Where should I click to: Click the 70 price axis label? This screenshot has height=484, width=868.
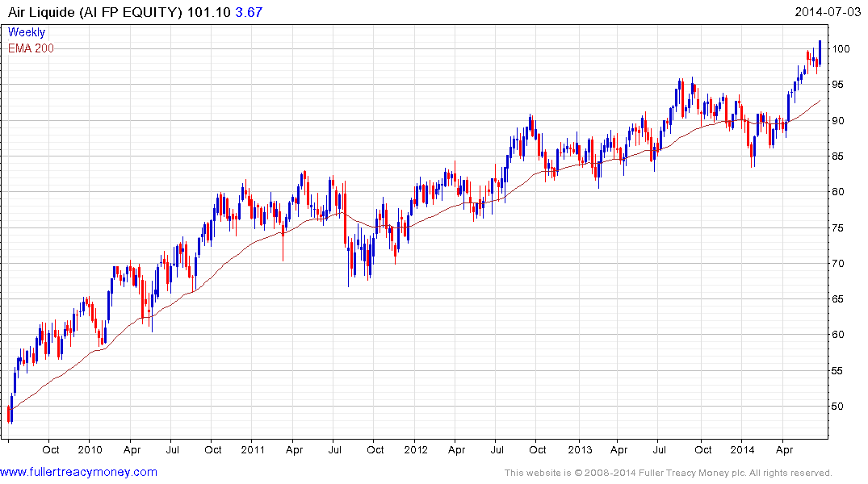click(x=838, y=263)
